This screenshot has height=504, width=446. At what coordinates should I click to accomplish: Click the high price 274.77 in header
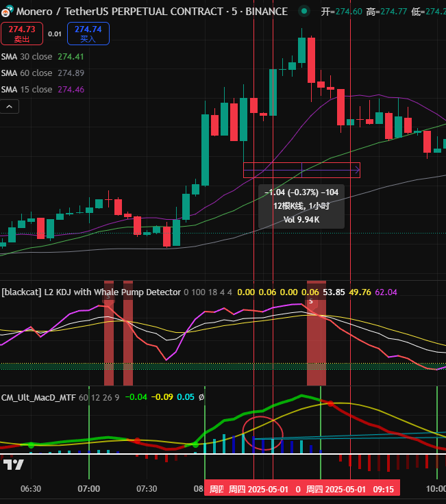pyautogui.click(x=394, y=12)
